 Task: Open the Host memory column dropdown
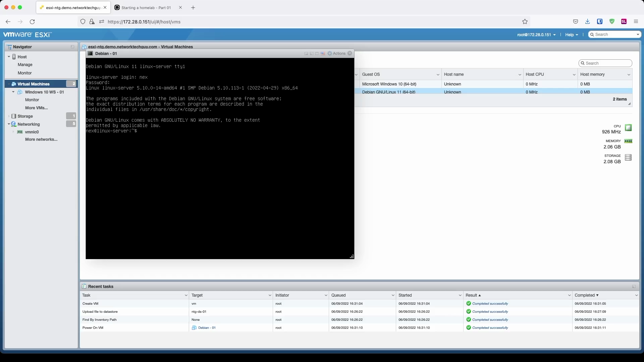(629, 74)
